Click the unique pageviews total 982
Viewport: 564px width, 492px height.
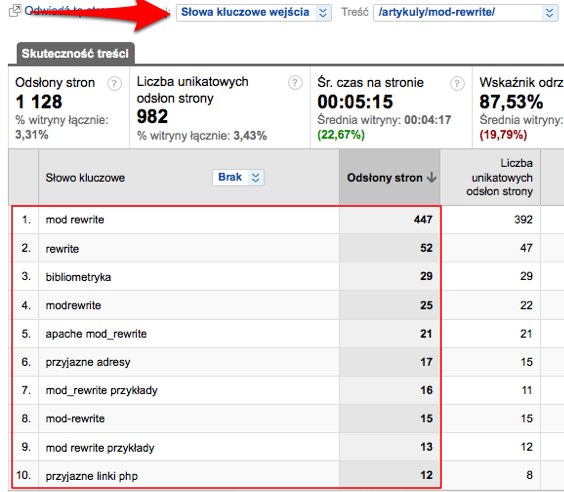tap(152, 117)
